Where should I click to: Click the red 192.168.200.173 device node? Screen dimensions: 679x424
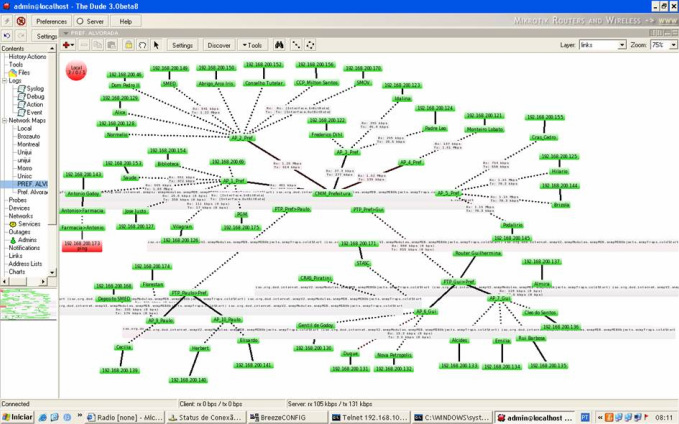[82, 244]
